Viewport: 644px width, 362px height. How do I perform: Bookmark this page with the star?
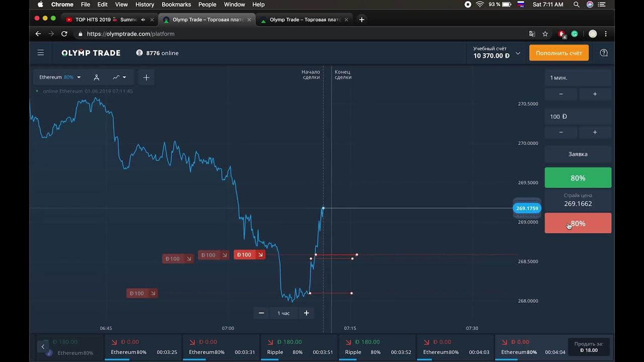[x=545, y=34]
